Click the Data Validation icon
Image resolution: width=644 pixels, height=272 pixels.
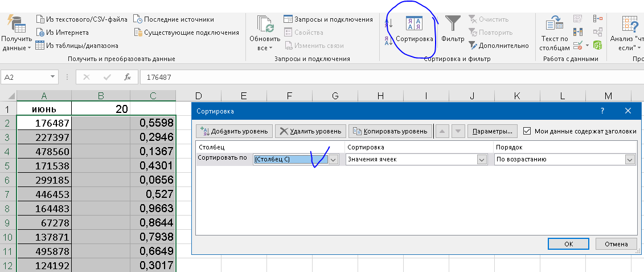[x=578, y=45]
